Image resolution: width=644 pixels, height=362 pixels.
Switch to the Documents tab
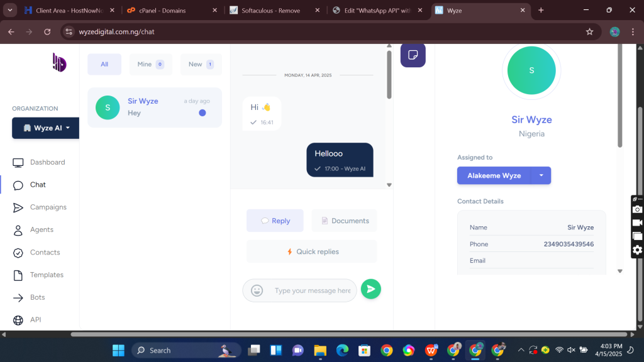click(x=344, y=221)
